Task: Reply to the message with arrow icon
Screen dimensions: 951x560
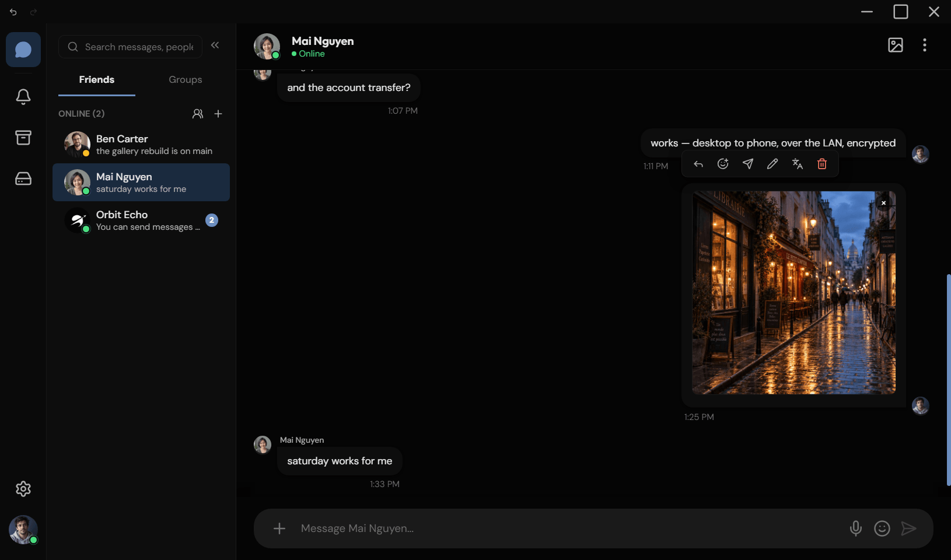Action: [698, 164]
